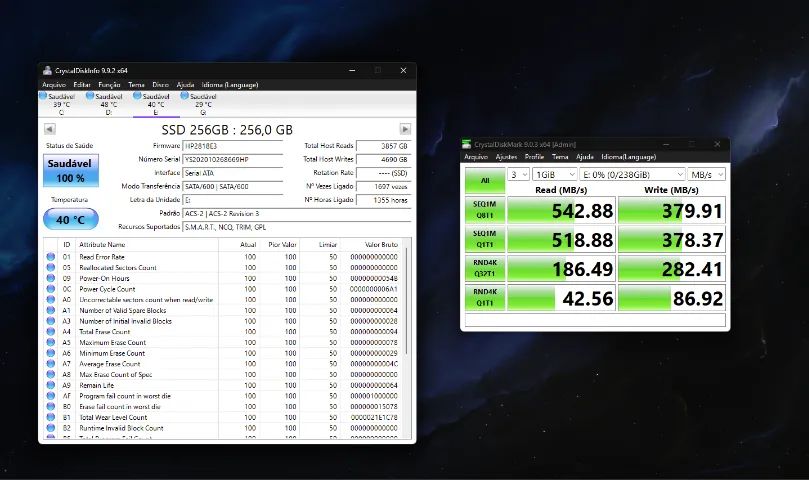Click status orb of Power-On Hours row
Screen dimensions: 809x480
coord(51,278)
